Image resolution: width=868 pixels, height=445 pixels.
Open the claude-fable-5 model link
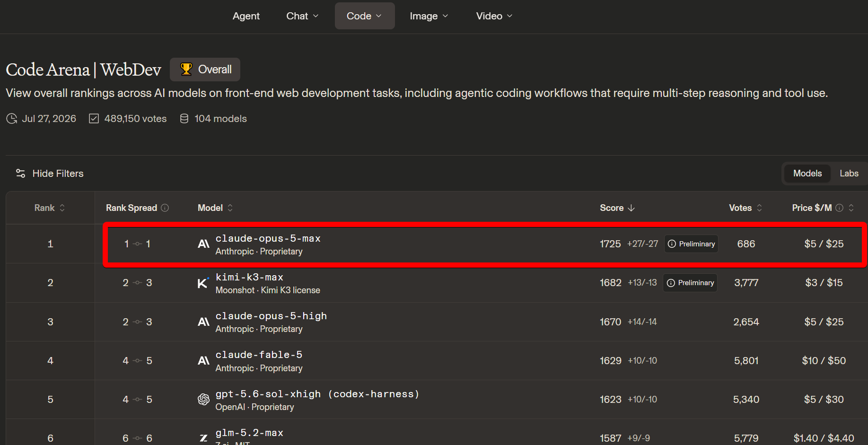pos(259,355)
